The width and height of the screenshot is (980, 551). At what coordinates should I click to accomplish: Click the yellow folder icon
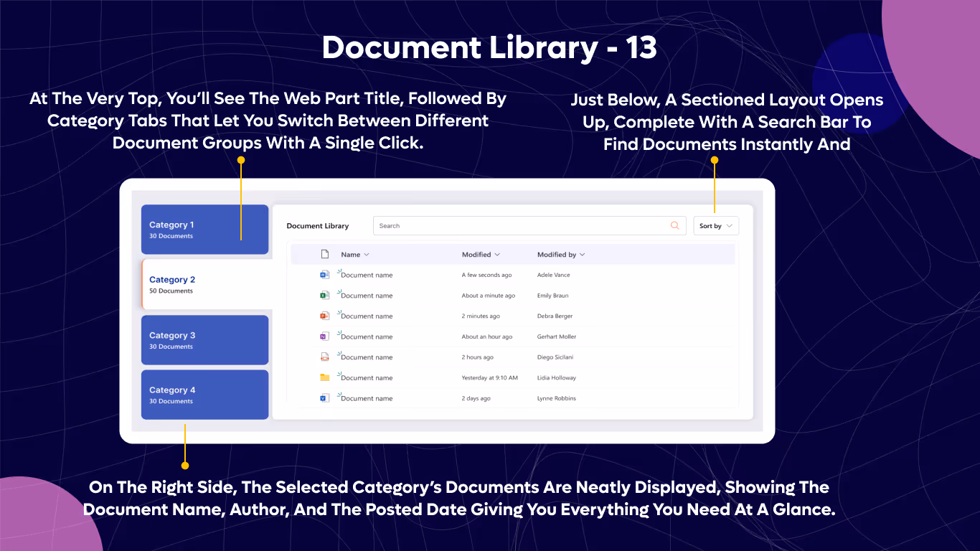point(325,377)
